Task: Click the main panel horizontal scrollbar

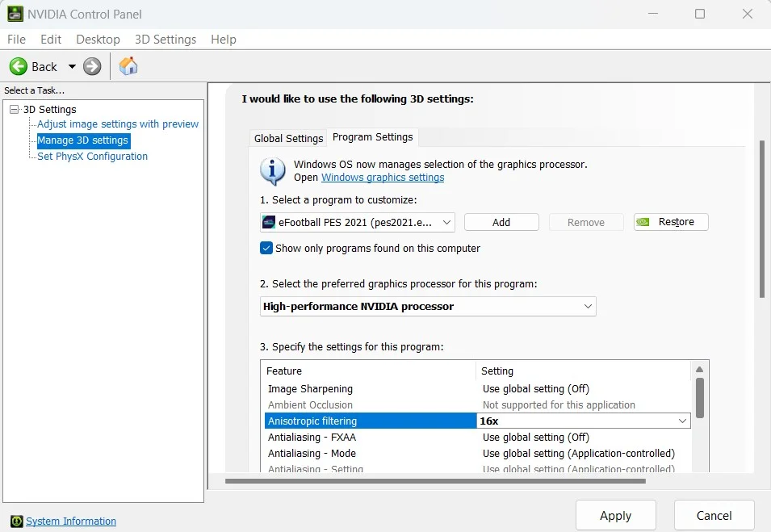Action: point(435,481)
